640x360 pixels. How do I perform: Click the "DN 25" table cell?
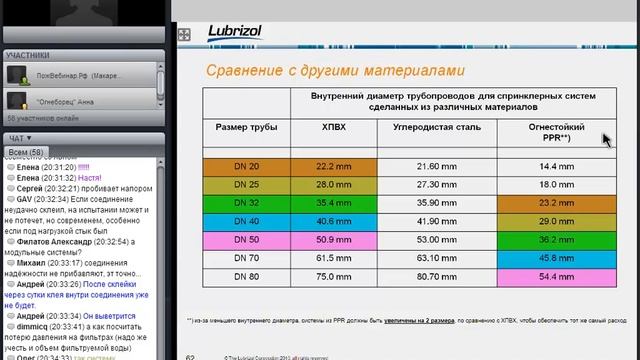pos(247,185)
